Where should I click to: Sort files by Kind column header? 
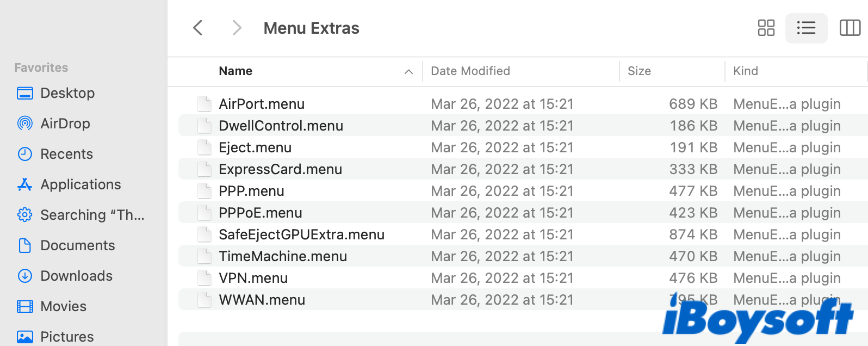[745, 71]
